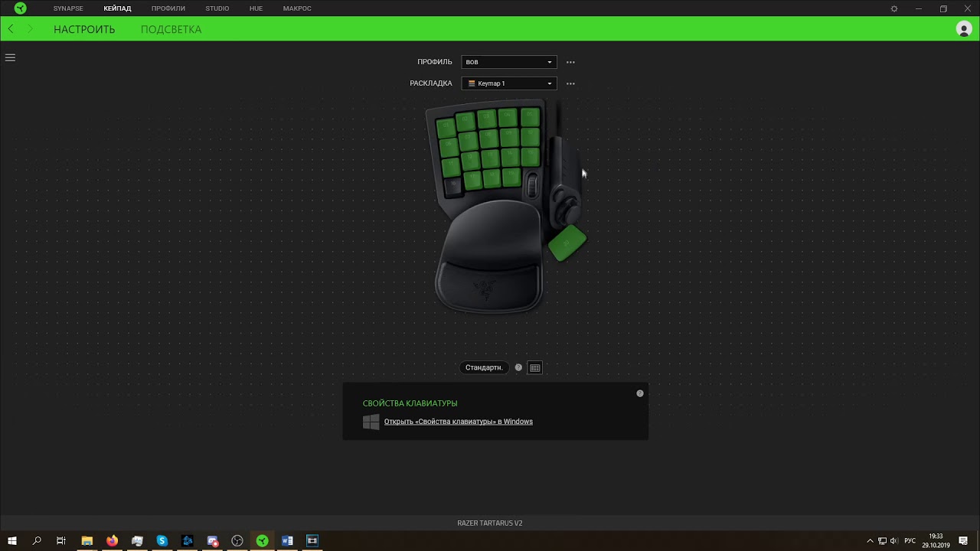Open the SYNAPSE tab

[68, 8]
